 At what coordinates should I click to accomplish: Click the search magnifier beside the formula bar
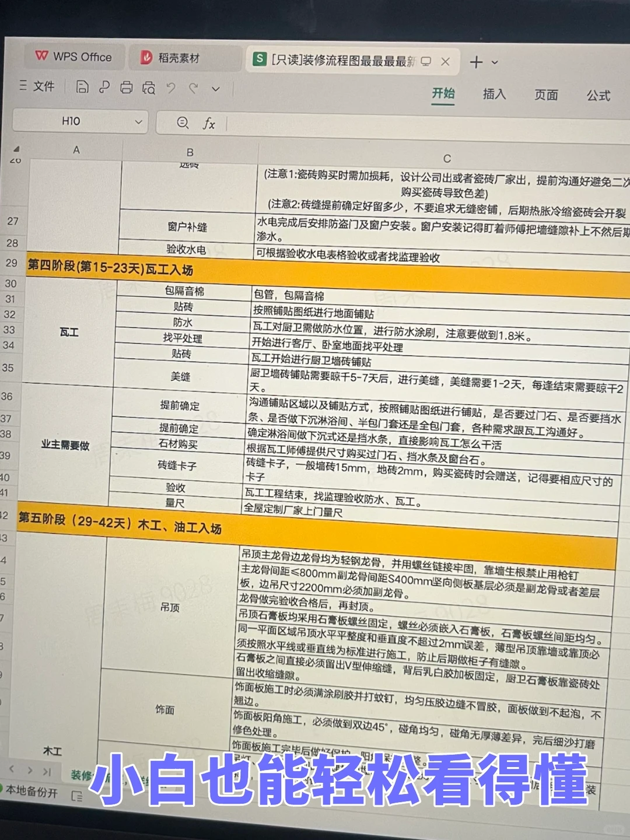click(183, 123)
